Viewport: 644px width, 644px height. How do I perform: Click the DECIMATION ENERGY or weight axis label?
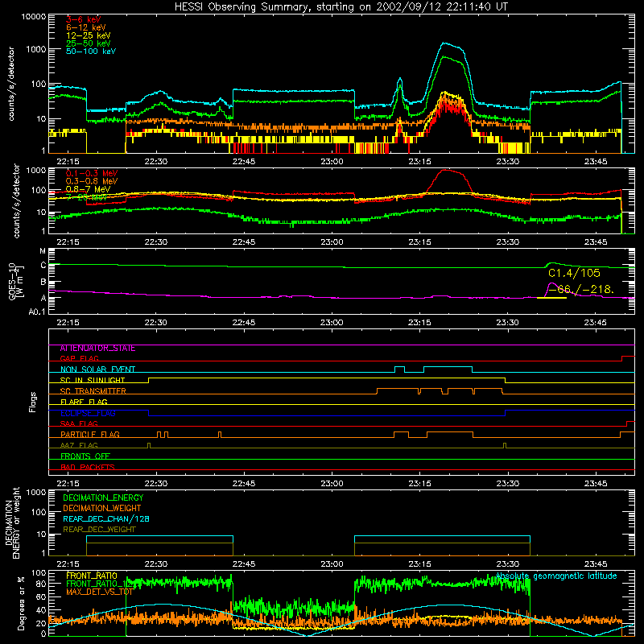12,522
